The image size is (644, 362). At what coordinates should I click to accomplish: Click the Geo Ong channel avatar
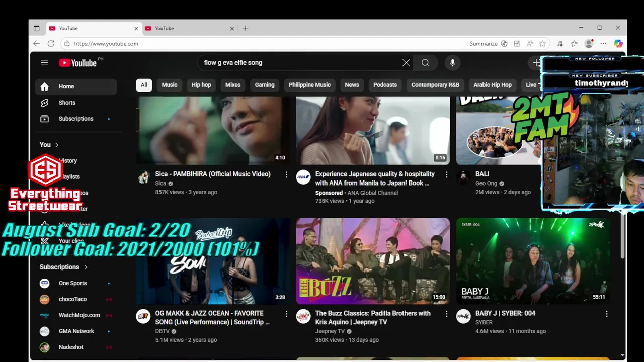(x=463, y=177)
